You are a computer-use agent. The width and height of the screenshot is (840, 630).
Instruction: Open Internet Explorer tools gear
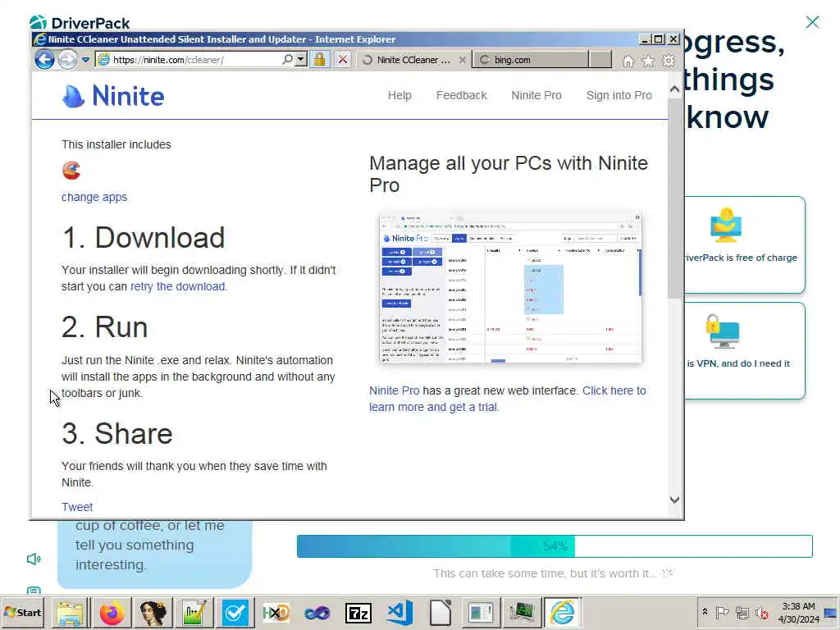(x=669, y=61)
